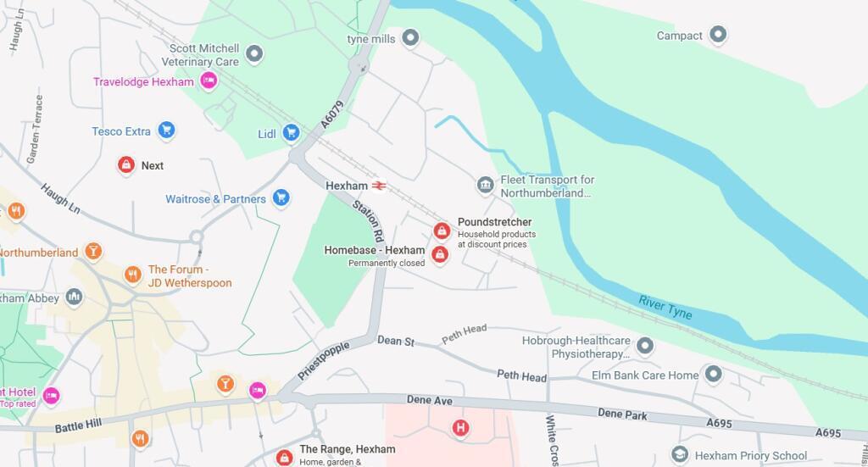Open The Forum - JD Wetherspoon restaurant pin
The image size is (868, 467).
tap(133, 275)
